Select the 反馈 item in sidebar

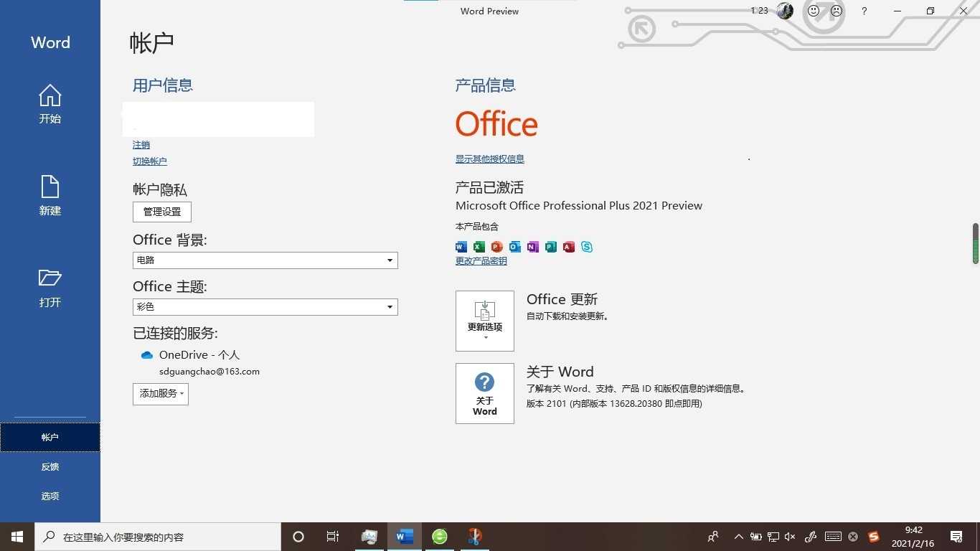click(x=50, y=467)
